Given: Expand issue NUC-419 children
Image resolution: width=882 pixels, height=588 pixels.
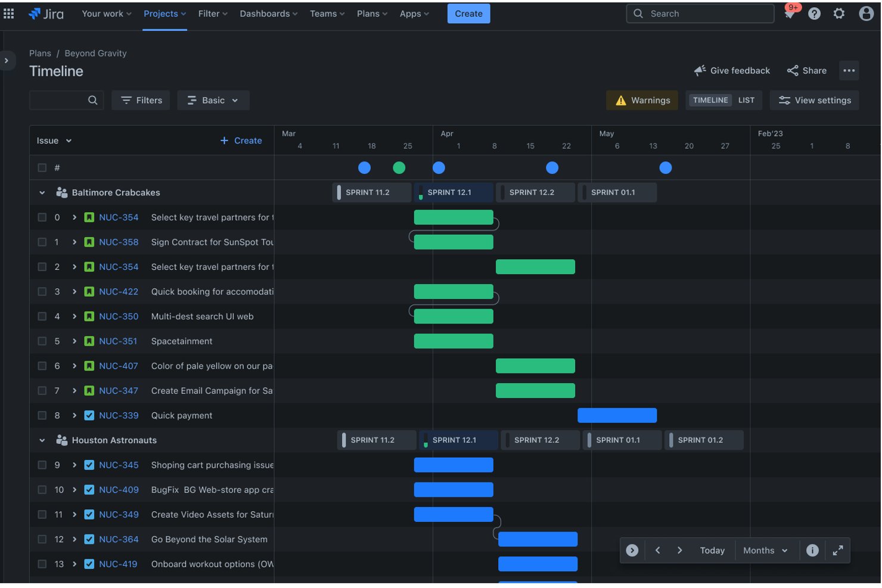Looking at the screenshot, I should [74, 564].
